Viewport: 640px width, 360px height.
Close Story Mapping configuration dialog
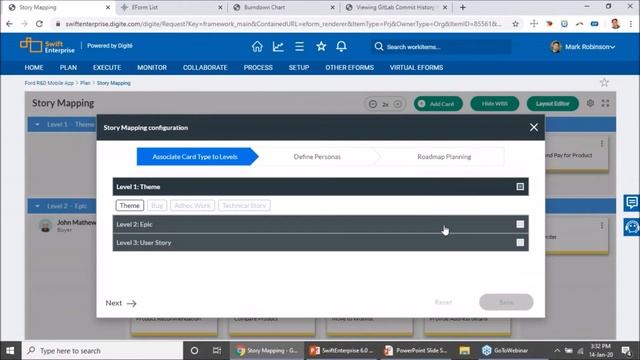tap(533, 127)
